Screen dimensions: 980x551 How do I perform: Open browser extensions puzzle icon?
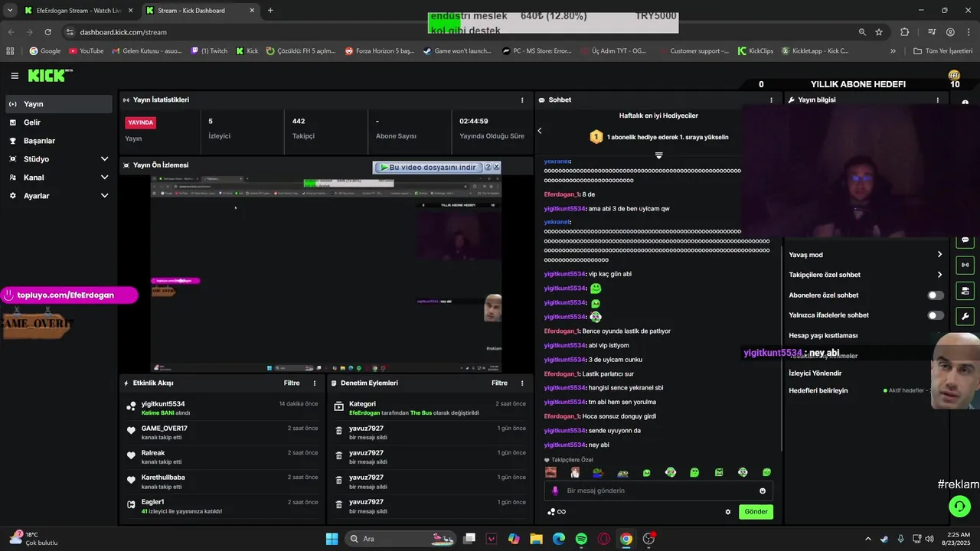click(905, 32)
